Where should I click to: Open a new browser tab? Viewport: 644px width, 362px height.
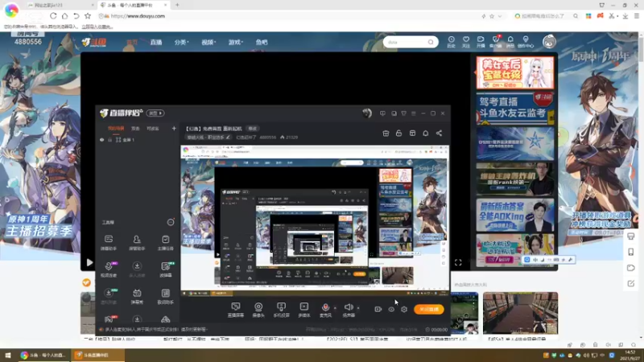[x=177, y=5]
